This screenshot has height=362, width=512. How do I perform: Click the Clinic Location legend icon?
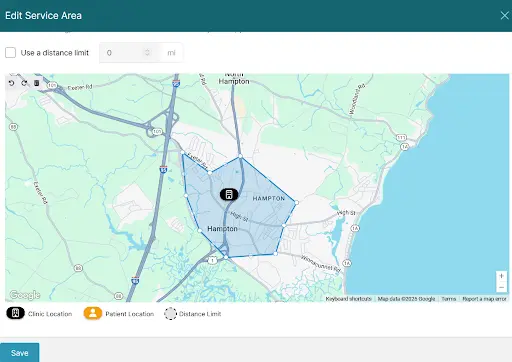pyautogui.click(x=15, y=313)
